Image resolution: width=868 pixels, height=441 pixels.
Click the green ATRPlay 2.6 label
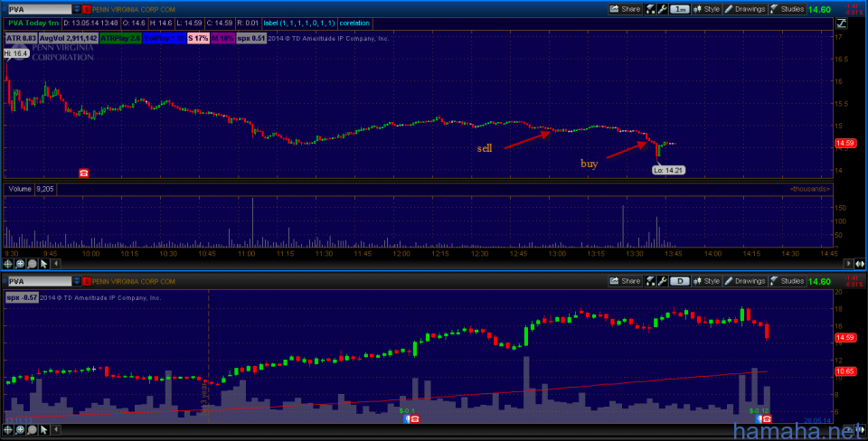point(120,38)
